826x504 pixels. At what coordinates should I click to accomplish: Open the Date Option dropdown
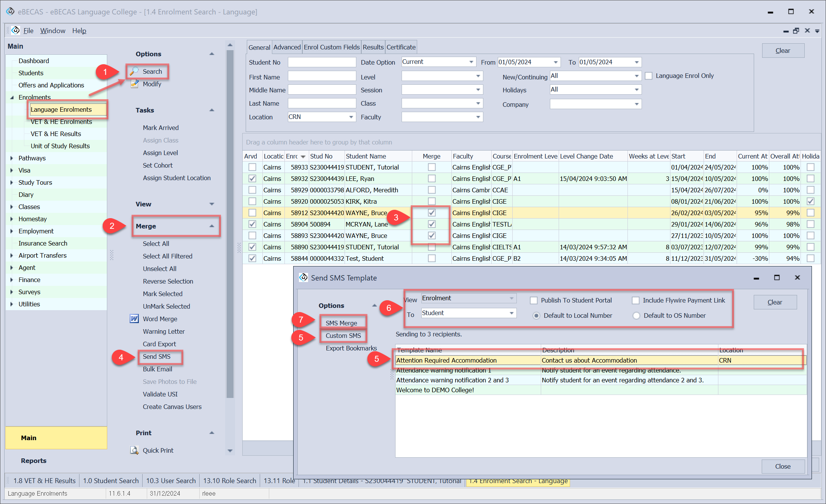[471, 62]
